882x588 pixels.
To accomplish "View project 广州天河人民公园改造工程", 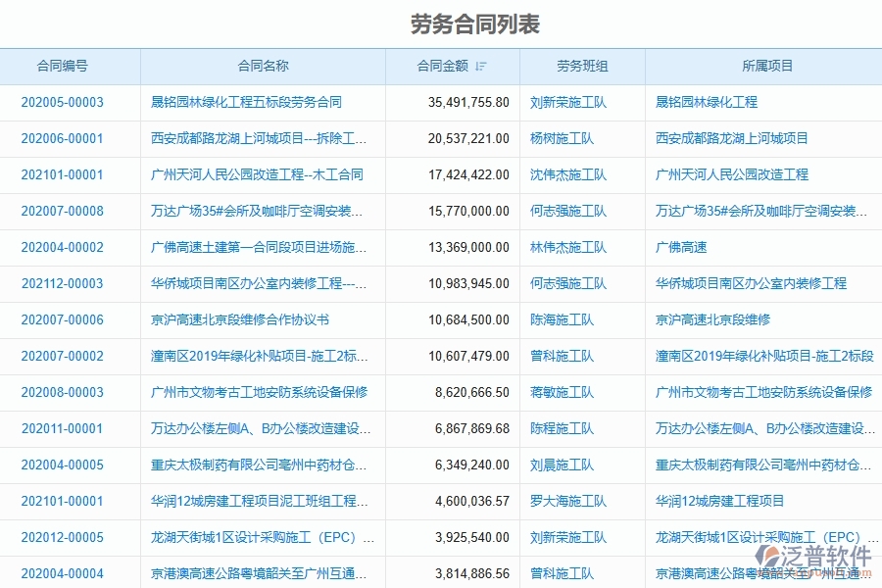I will pos(737,174).
